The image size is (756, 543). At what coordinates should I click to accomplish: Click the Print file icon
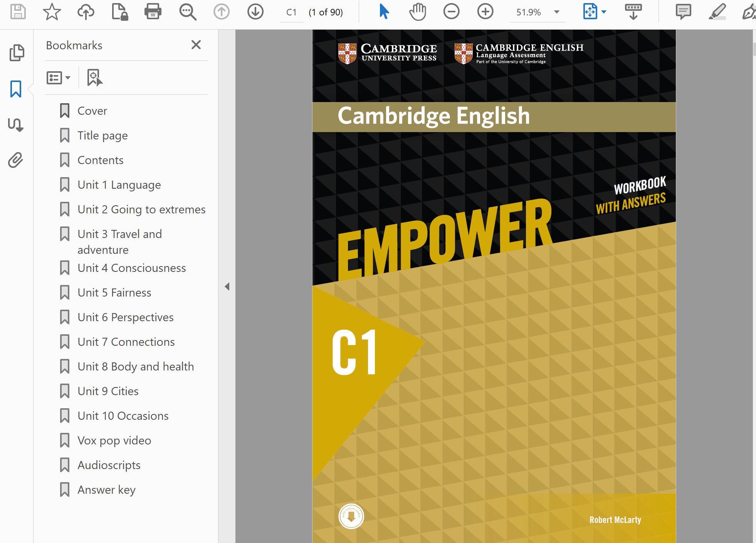point(153,12)
